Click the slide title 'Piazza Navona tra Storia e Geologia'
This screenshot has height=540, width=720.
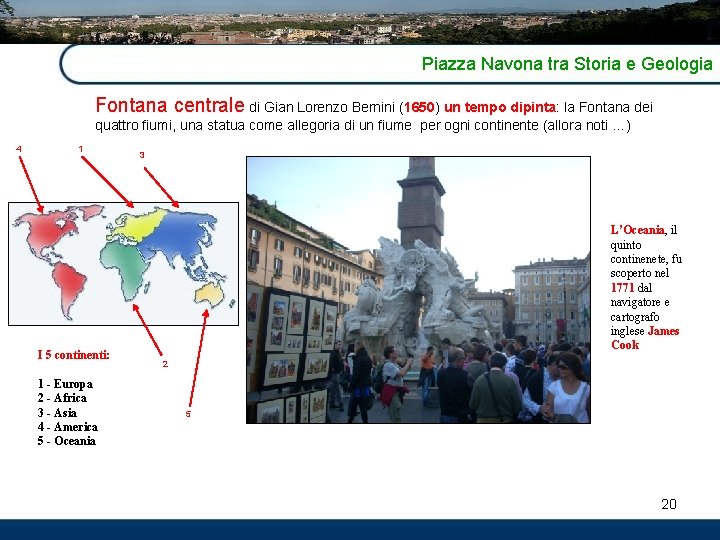point(567,64)
